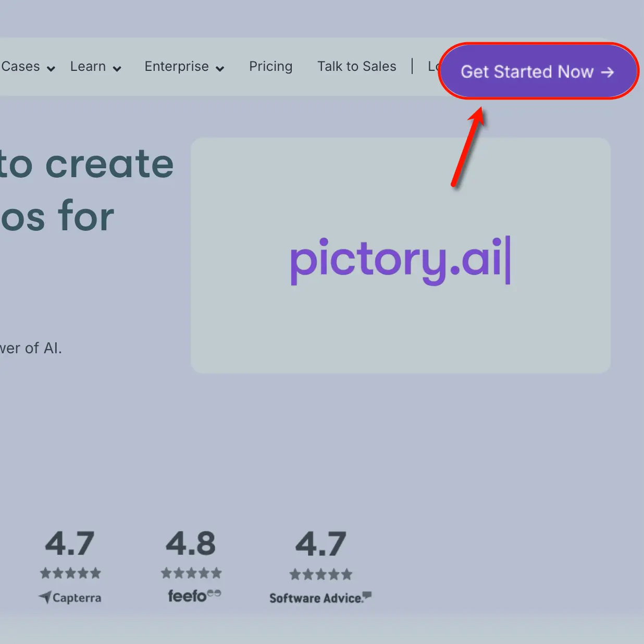Click the 4.8 feefo rating number
Image resolution: width=644 pixels, height=644 pixels.
coord(191,543)
